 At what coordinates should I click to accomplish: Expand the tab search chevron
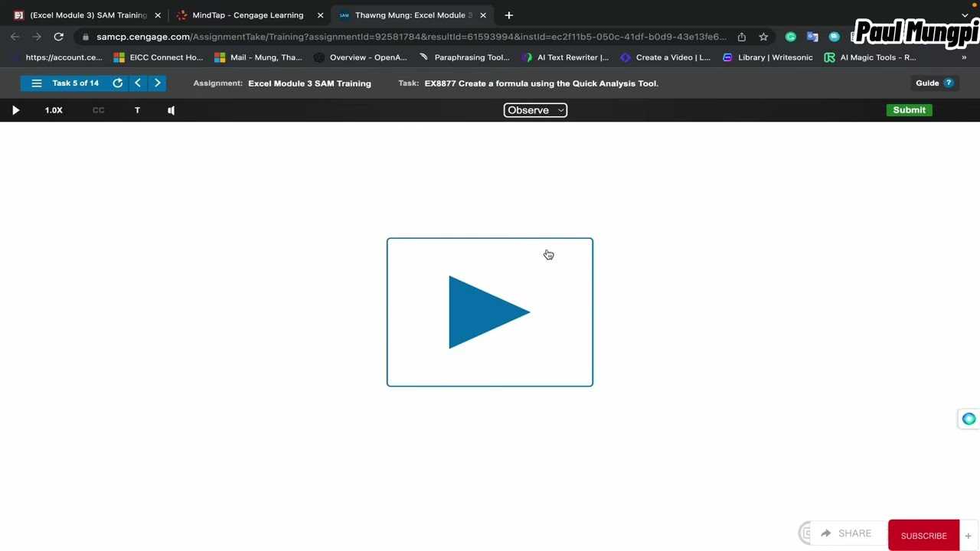965,15
